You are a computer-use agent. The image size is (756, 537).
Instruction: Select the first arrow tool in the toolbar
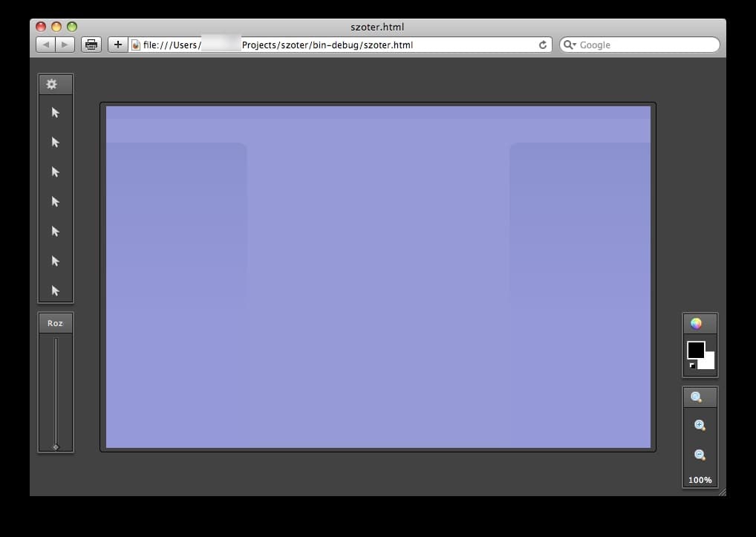tap(56, 112)
